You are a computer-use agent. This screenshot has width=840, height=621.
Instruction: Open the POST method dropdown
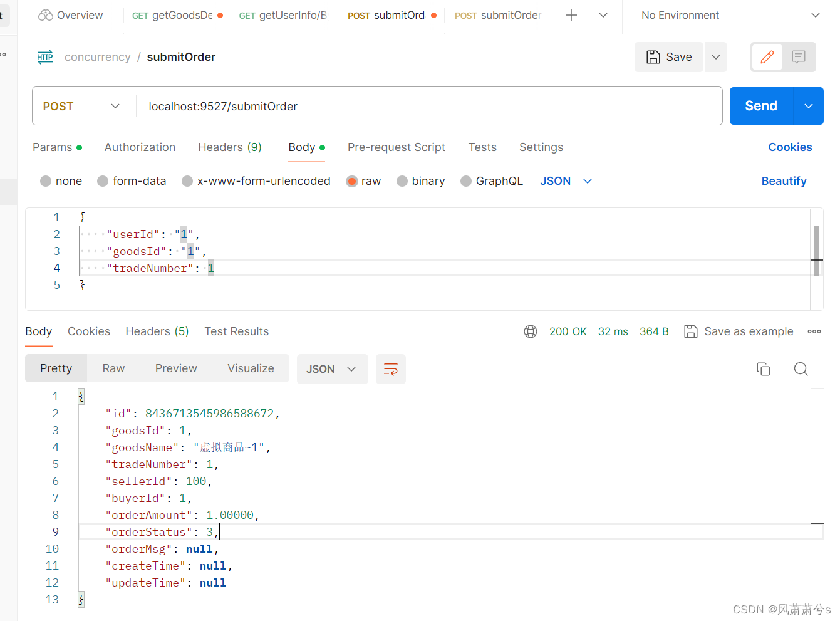coord(81,106)
